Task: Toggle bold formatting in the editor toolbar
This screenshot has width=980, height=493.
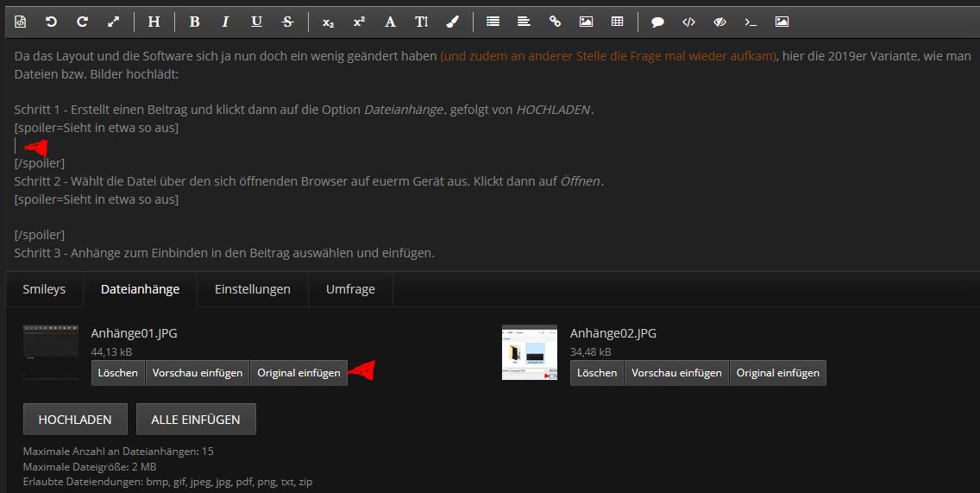Action: tap(194, 22)
